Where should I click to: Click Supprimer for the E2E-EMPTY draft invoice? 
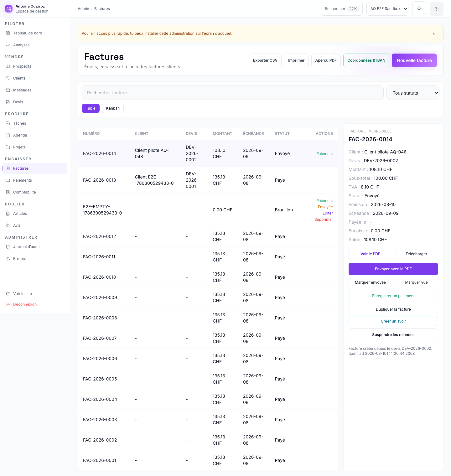tap(324, 220)
